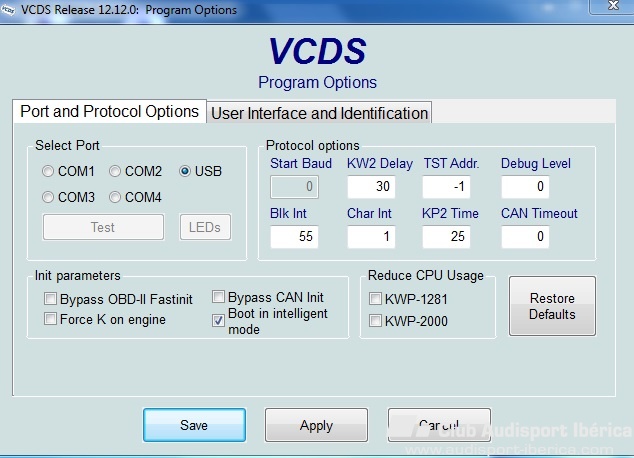Choose the USB port radio button
The image size is (634, 458).
185,171
